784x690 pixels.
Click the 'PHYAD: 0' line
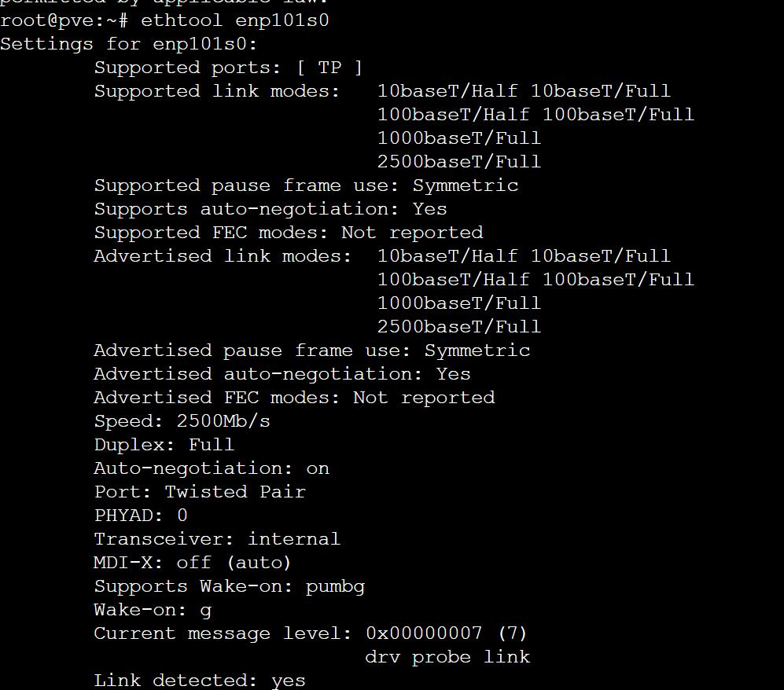tap(141, 516)
